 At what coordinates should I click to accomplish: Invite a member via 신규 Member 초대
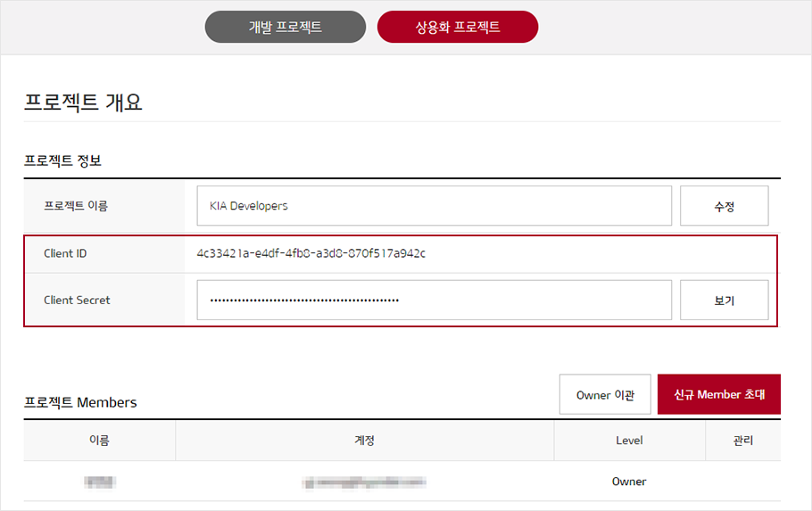pyautogui.click(x=718, y=394)
